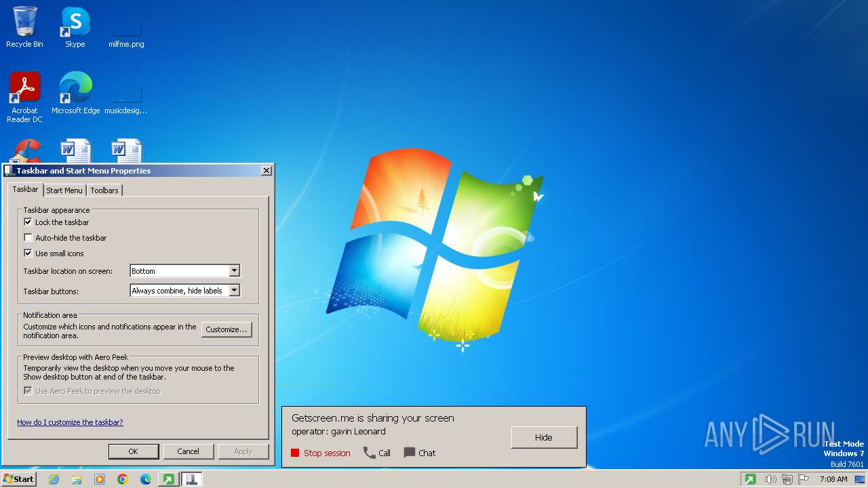Select the Skype desktop shortcut

[x=75, y=27]
